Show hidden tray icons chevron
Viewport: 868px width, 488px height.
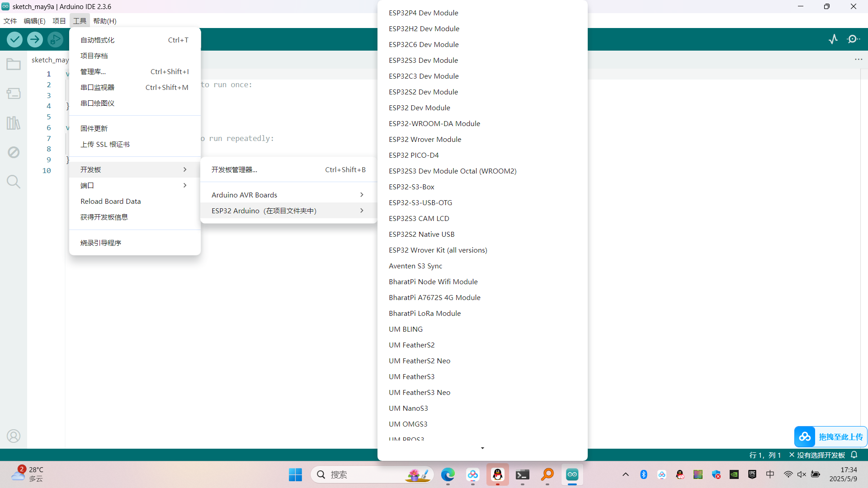[626, 474]
